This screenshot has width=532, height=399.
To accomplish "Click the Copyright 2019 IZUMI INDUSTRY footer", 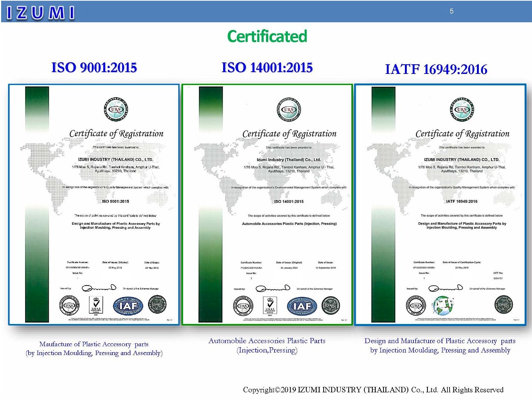I will [x=373, y=390].
